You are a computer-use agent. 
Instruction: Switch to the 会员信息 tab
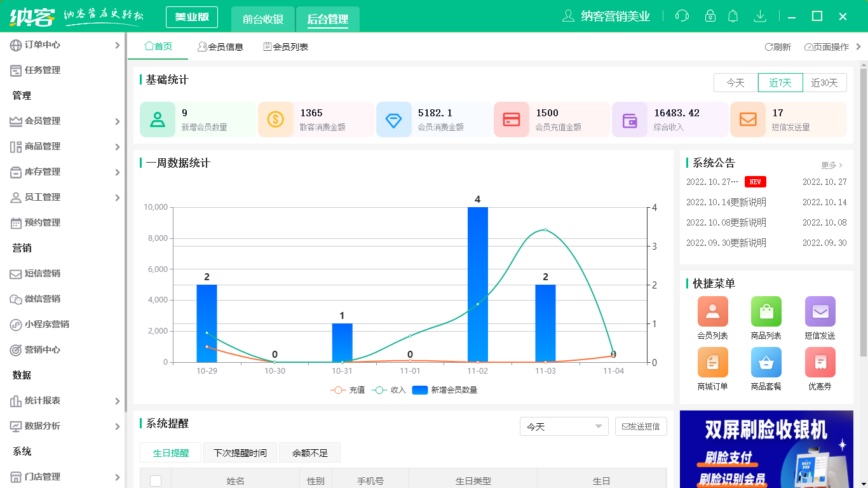tap(221, 46)
